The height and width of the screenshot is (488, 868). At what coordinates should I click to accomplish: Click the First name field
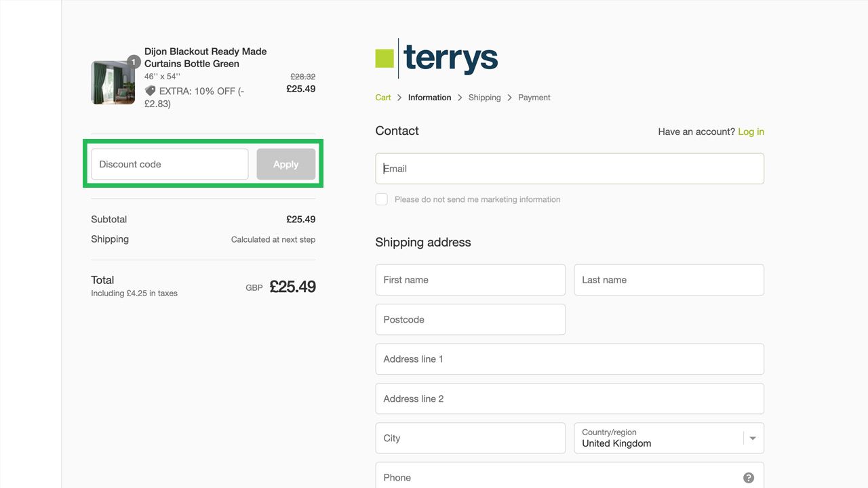click(470, 280)
